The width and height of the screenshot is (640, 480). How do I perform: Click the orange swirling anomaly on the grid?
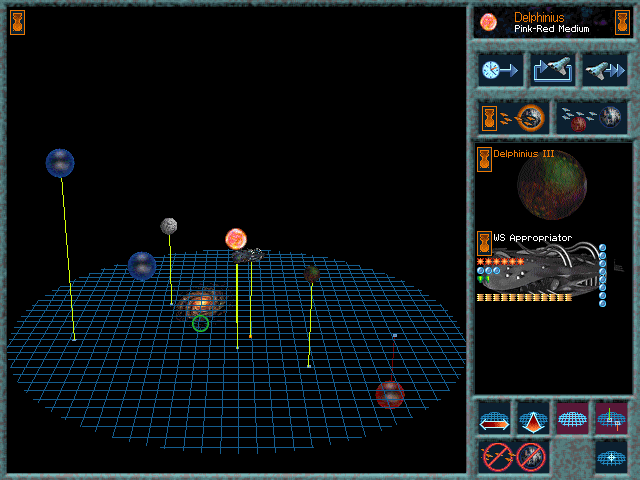click(x=200, y=303)
